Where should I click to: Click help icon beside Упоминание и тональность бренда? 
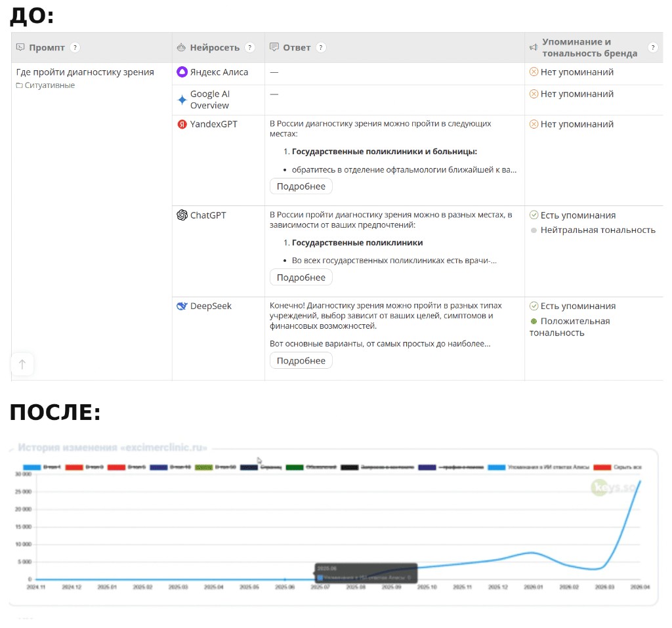click(x=653, y=48)
